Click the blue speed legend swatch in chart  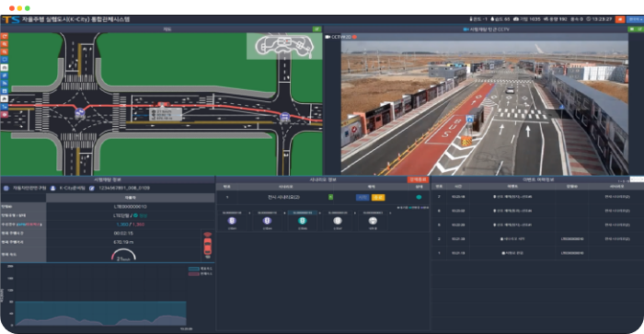194,269
